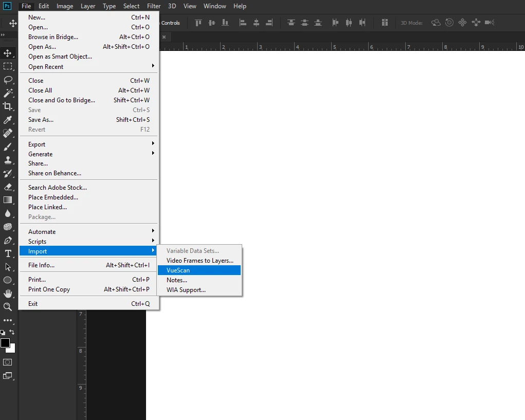Select the Magic Wand tool
525x420 pixels.
pyautogui.click(x=7, y=93)
